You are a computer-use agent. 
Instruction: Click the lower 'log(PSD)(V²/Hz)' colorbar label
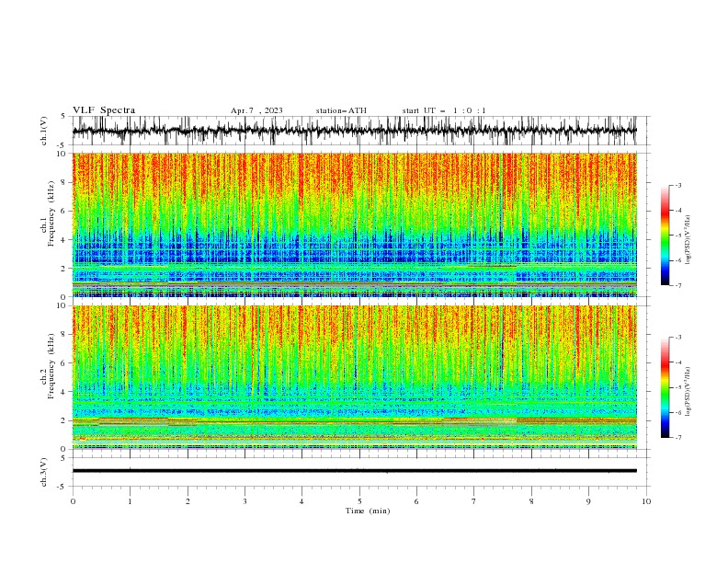pos(688,391)
